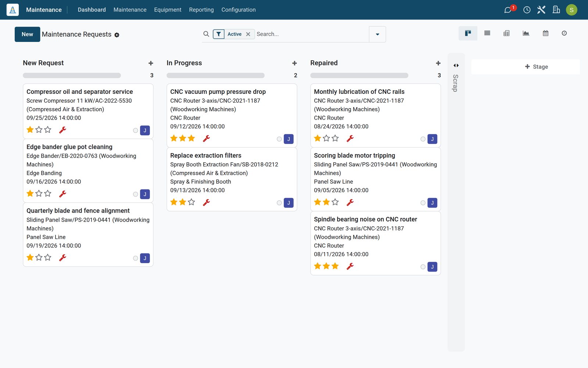Switch to graph chart view
The image size is (588, 368).
[526, 33]
